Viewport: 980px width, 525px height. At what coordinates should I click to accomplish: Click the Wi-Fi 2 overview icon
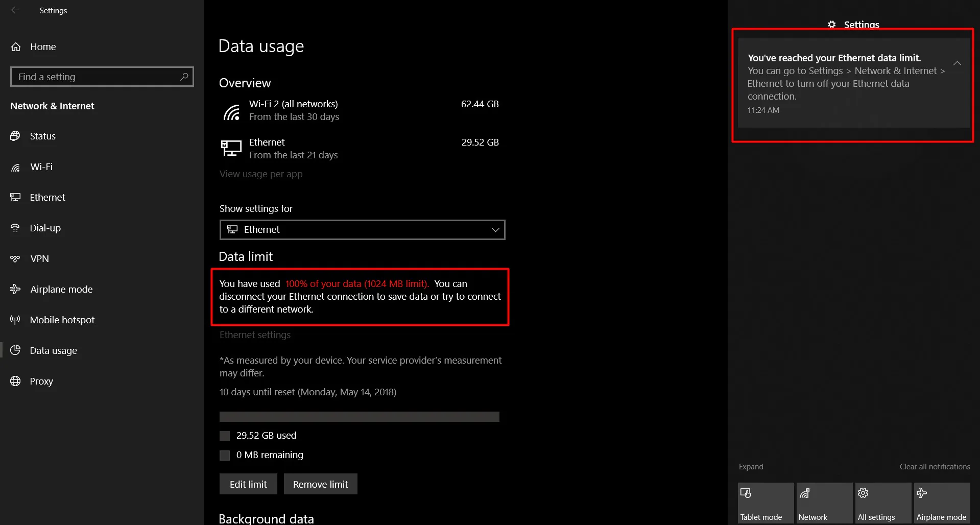(231, 112)
